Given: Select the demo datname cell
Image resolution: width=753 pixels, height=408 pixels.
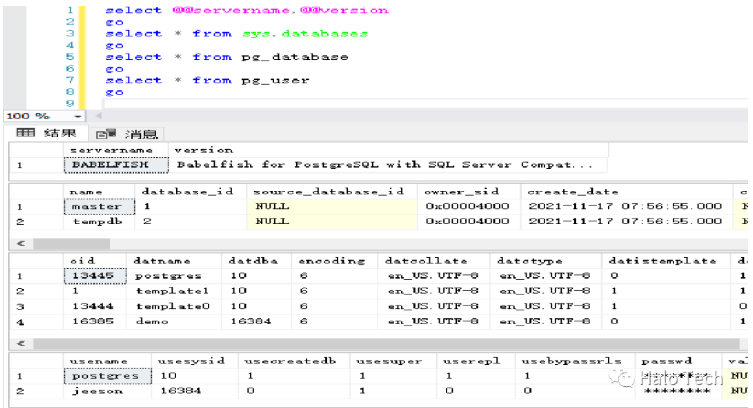Looking at the screenshot, I should coord(174,321).
